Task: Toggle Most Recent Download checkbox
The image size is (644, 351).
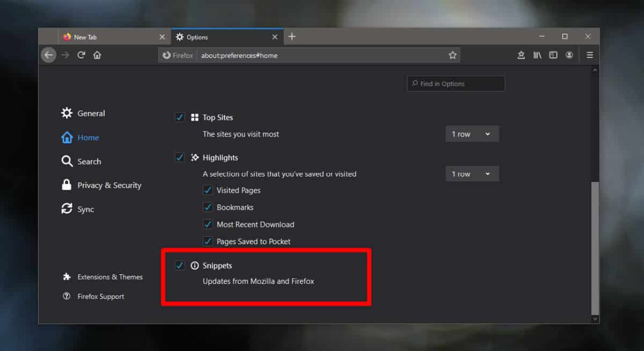Action: coord(208,224)
